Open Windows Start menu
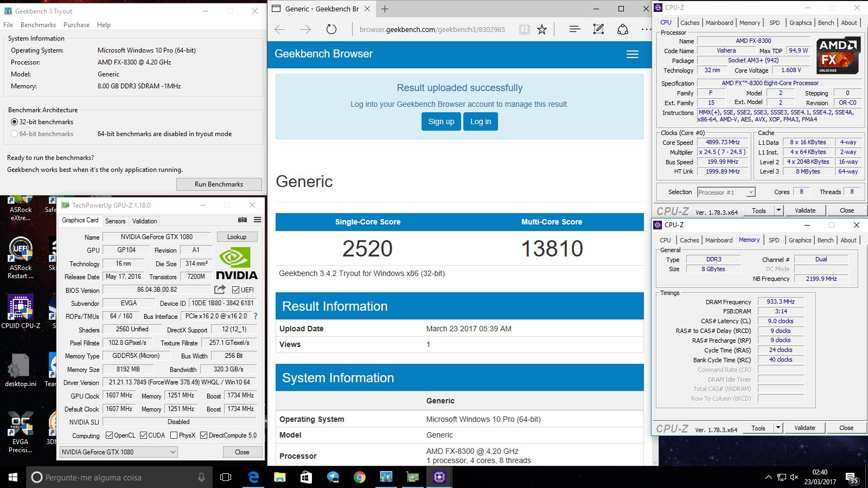Viewport: 868px width, 488px height. point(13,477)
